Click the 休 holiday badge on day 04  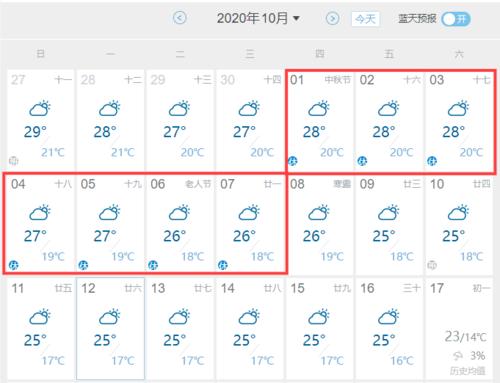pyautogui.click(x=14, y=265)
